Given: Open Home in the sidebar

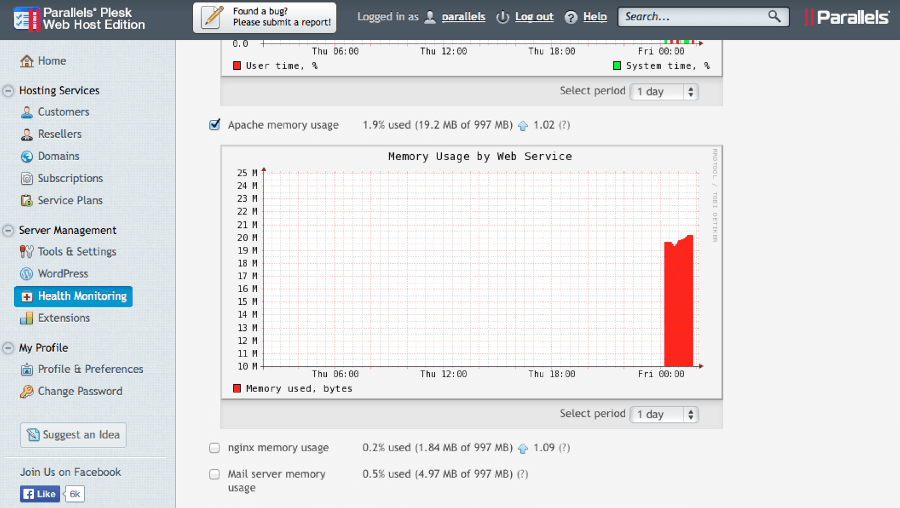Looking at the screenshot, I should coord(52,61).
